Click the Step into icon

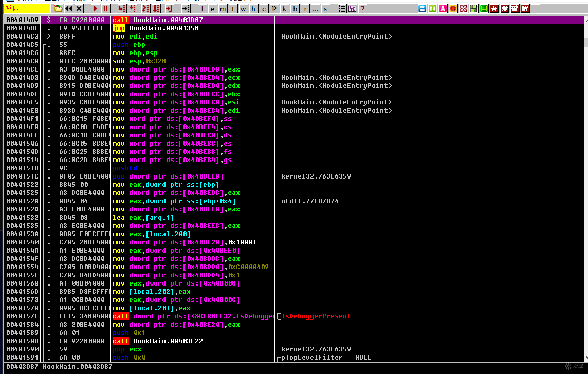click(x=122, y=9)
